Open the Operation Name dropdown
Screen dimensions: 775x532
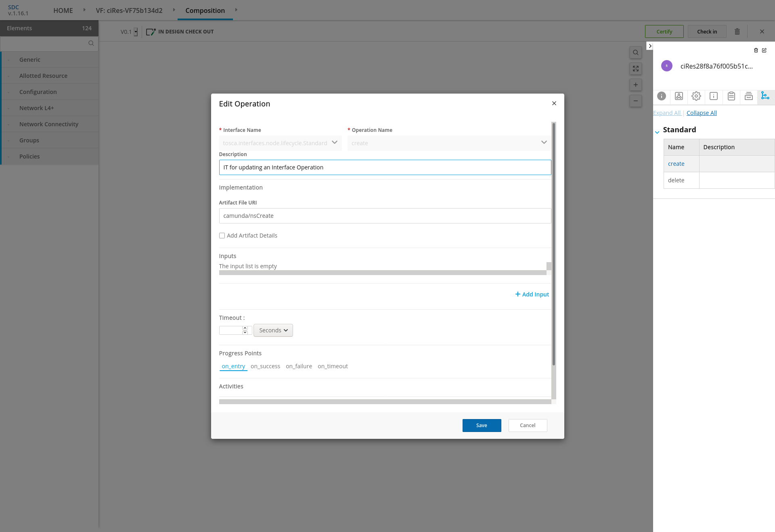tap(449, 143)
